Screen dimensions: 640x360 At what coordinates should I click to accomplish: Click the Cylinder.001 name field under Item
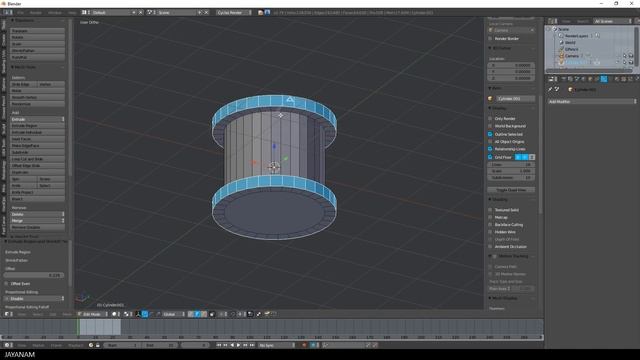coord(515,98)
